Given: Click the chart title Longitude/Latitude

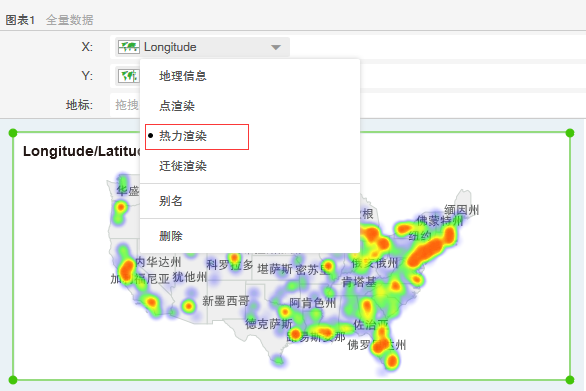Looking at the screenshot, I should 81,151.
